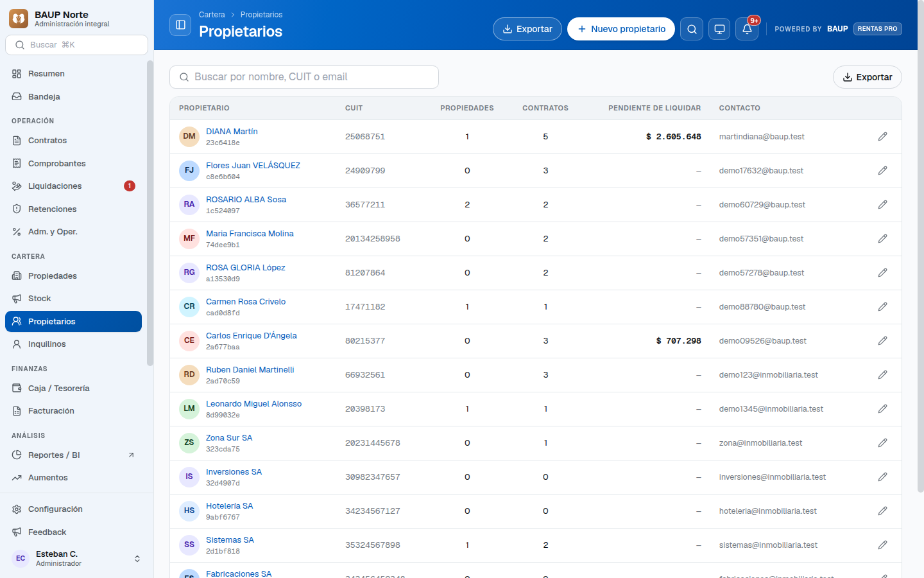Screen dimensions: 924x578
Task: Open external Reportes / BI arrow icon
Action: 131,455
